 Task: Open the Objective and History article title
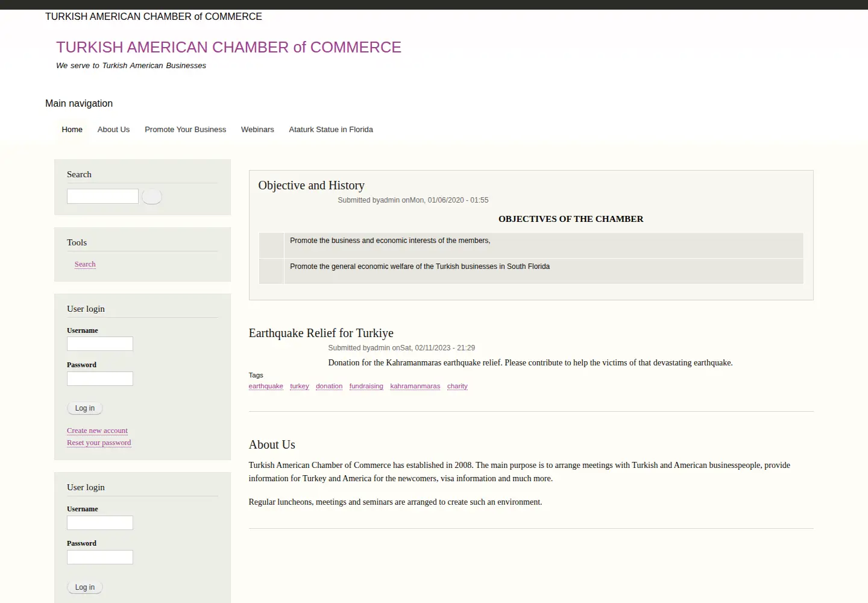tap(311, 186)
